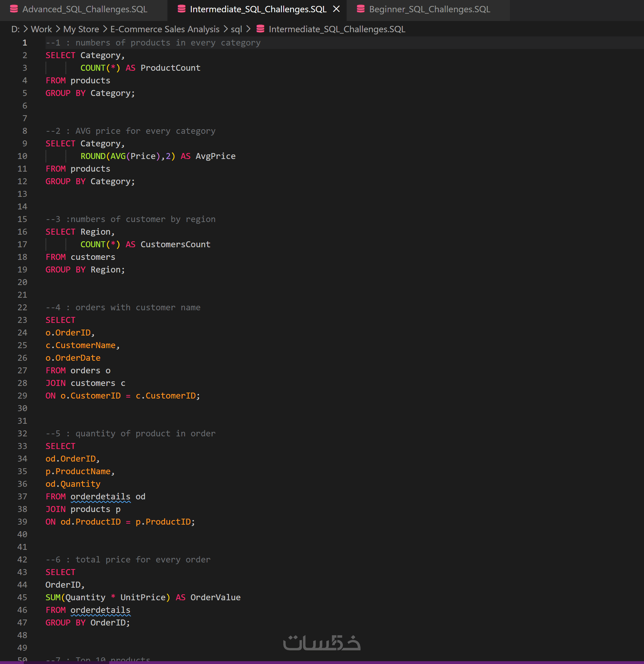
Task: Click 'od.Quantity' on line 36
Action: pos(73,484)
